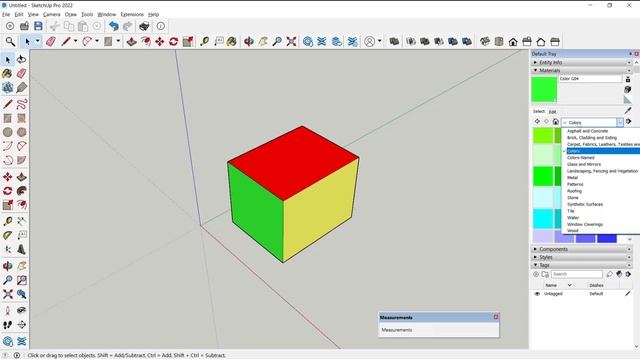Toggle visibility eye of Untagged tag
Viewport: 640px width, 360px height.
click(x=537, y=294)
